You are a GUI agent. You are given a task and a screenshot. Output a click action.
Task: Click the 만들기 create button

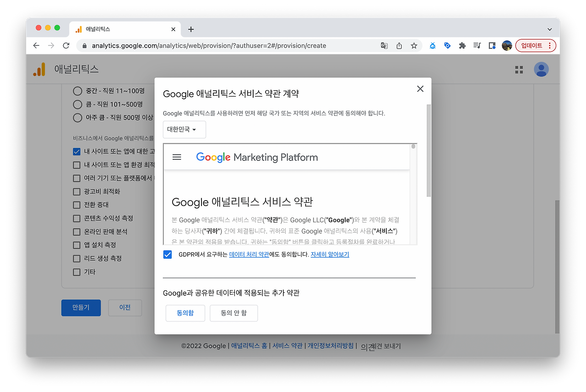(x=81, y=308)
